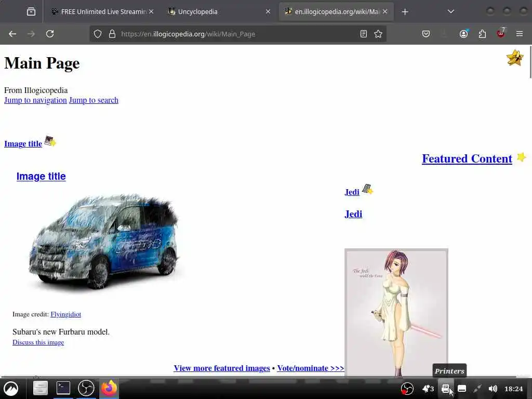Open tracking protection shield icon
The height and width of the screenshot is (399, 532).
click(x=98, y=34)
